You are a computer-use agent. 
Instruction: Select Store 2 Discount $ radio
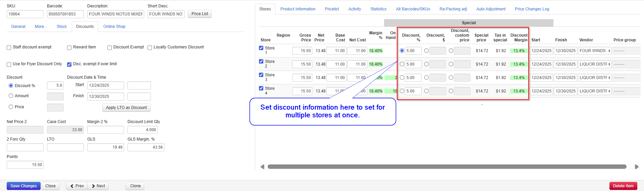[426, 64]
